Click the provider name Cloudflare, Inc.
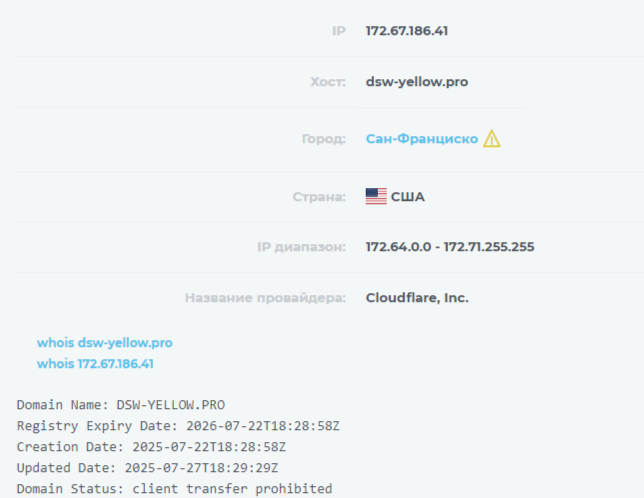644x498 pixels. click(x=417, y=298)
